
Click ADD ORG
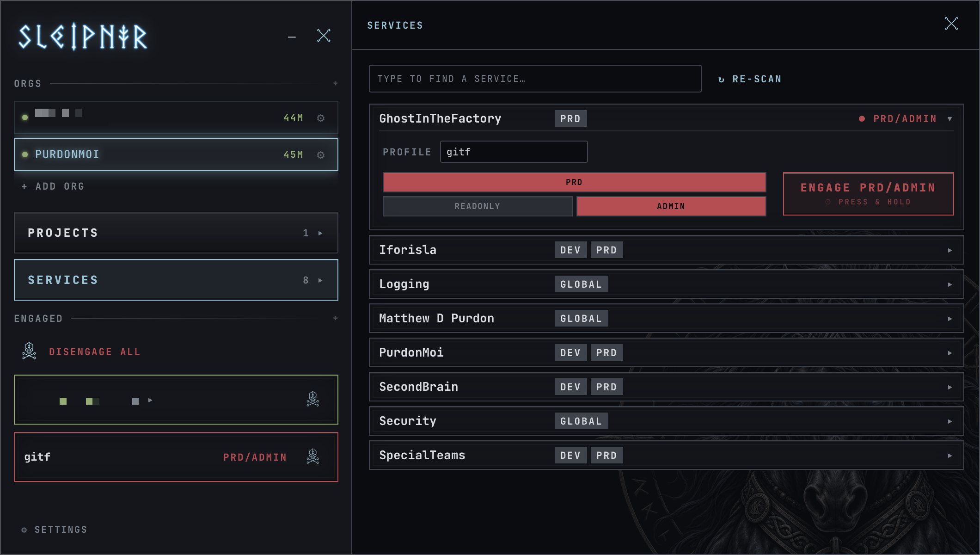pos(53,186)
